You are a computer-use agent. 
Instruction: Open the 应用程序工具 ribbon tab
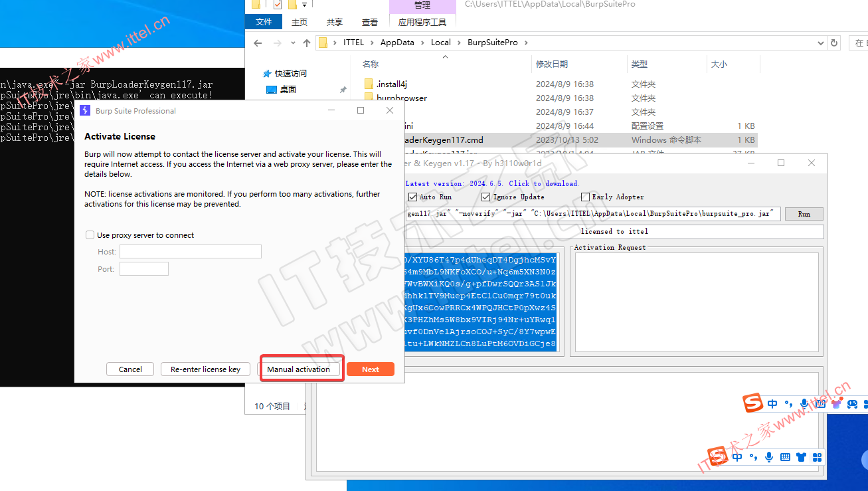422,22
